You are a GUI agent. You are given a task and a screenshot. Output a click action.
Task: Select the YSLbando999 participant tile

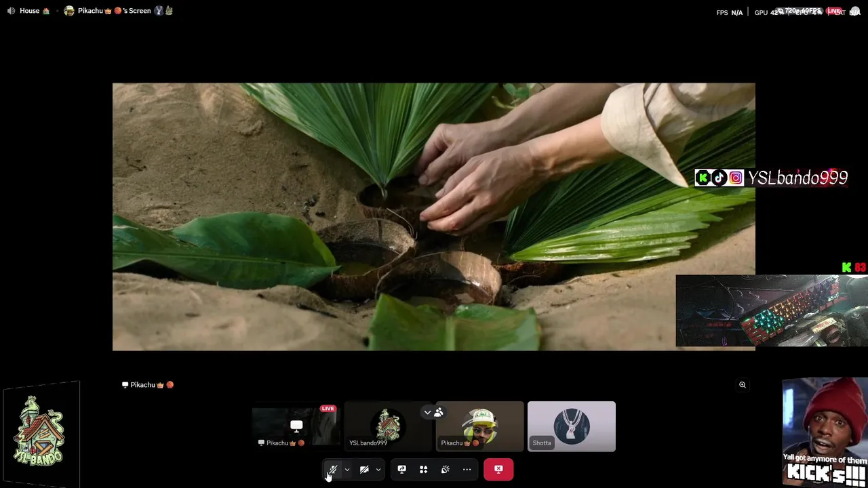click(x=388, y=426)
